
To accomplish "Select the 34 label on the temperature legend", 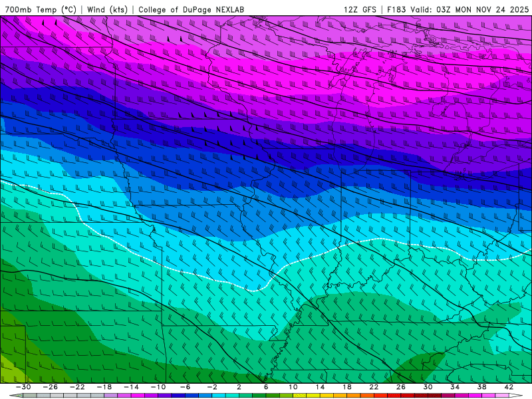I will click(455, 387).
